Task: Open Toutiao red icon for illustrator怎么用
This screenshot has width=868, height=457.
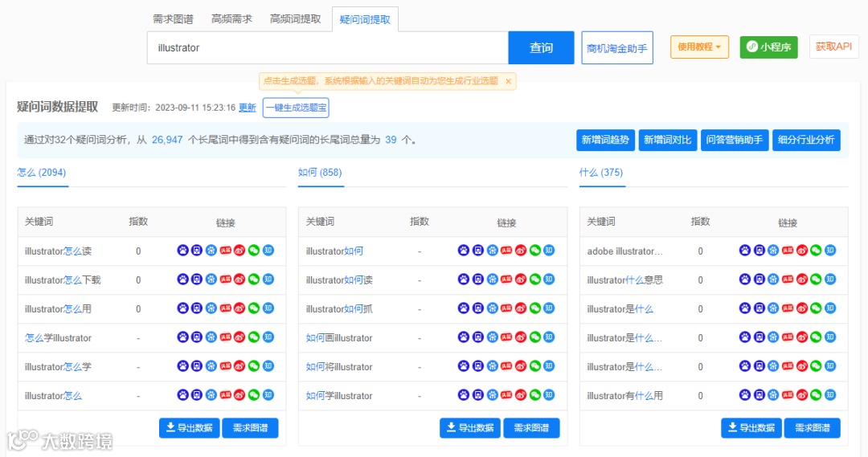Action: (225, 308)
